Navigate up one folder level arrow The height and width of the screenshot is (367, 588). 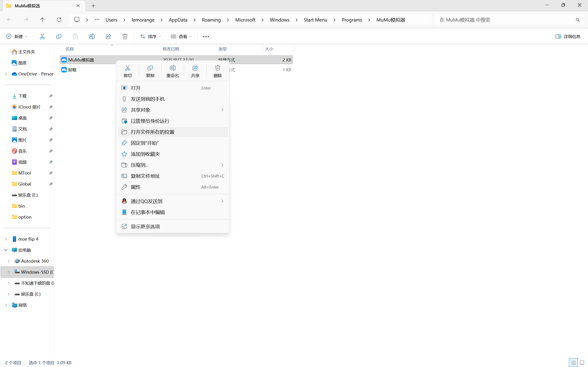coord(42,20)
